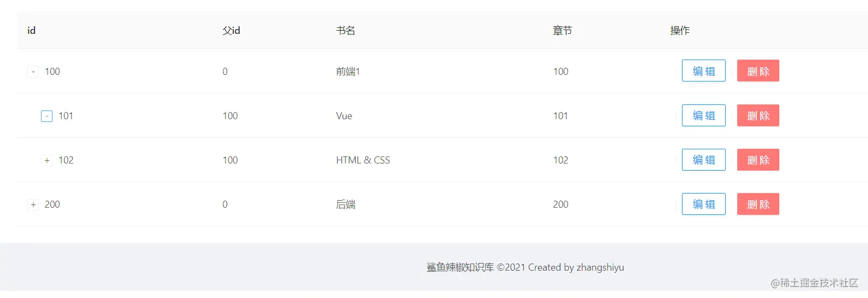Open 编辑 for the HTML & CSS row
The height and width of the screenshot is (298, 868).
(x=704, y=160)
